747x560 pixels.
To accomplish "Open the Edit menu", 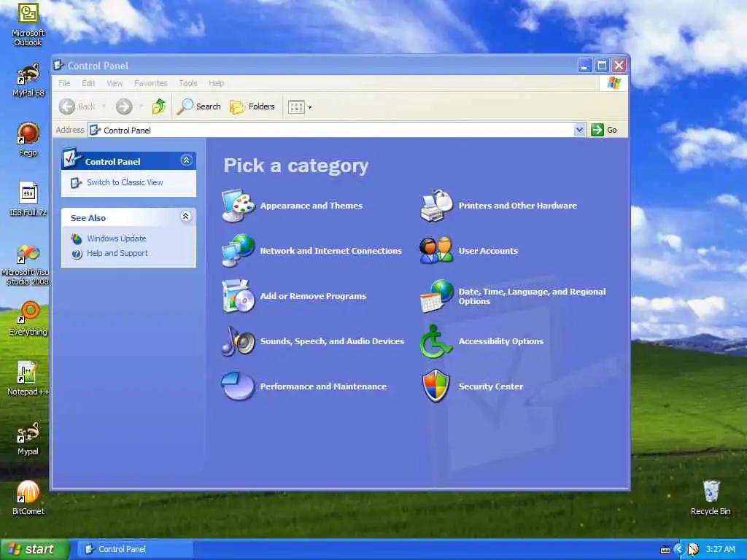I will point(88,83).
